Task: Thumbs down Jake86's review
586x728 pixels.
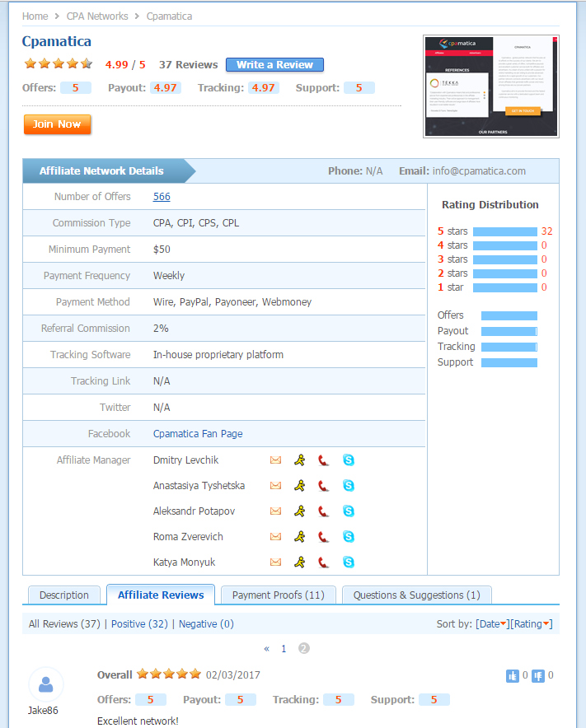Action: (538, 676)
